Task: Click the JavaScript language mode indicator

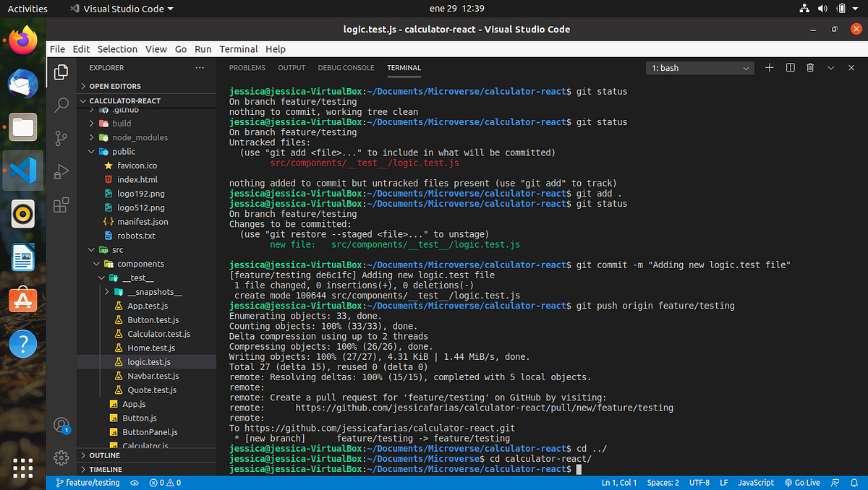Action: pyautogui.click(x=756, y=482)
